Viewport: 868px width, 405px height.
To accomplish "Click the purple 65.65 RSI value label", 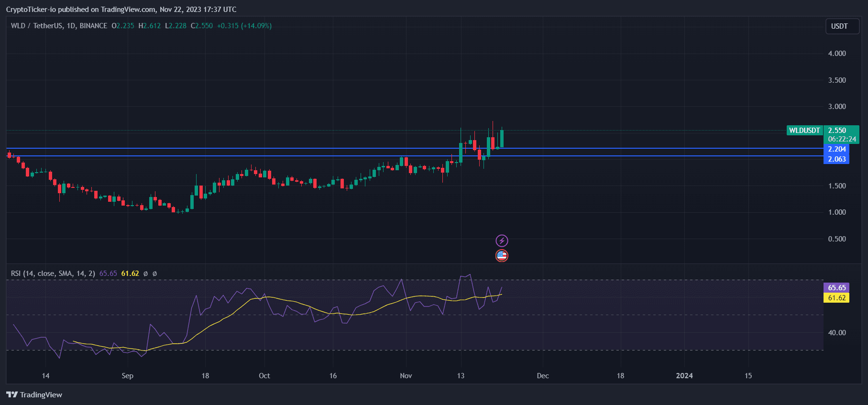I will point(836,287).
